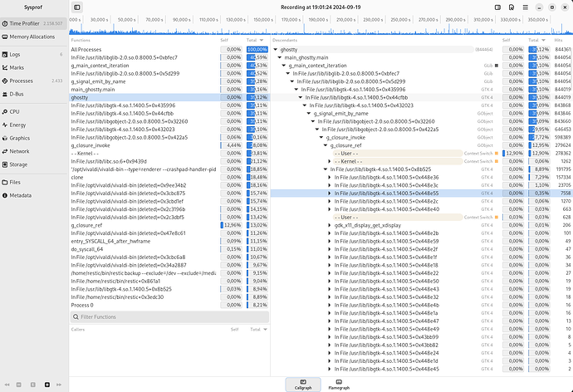
Task: Open Metadata in sidebar
Action: [33, 195]
